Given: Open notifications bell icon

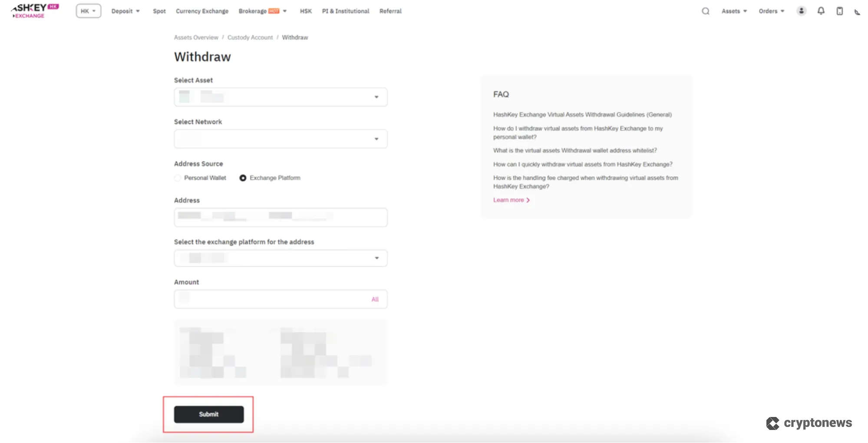Looking at the screenshot, I should point(821,11).
